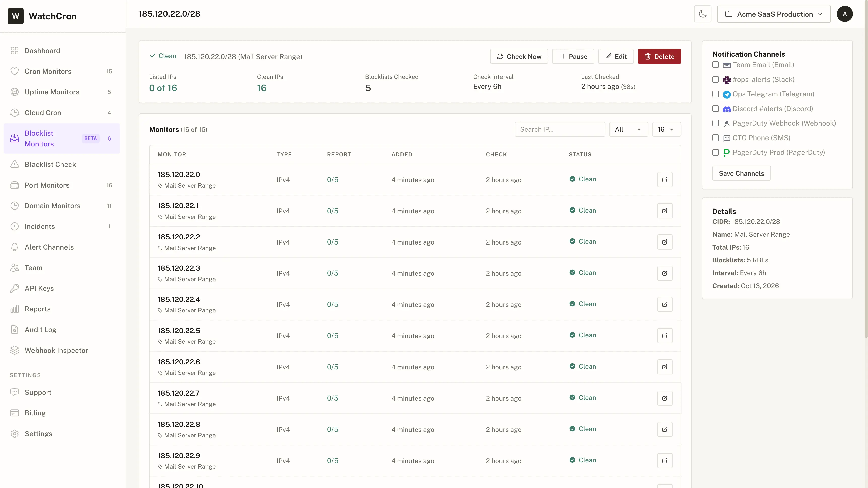The image size is (868, 488).
Task: Open external link for 185.120.22.1
Action: coord(665,211)
